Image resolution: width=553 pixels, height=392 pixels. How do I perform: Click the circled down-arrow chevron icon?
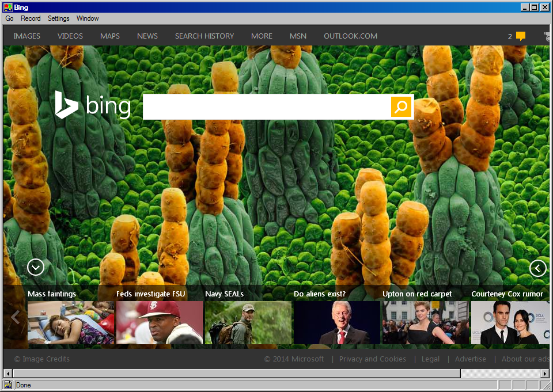coord(36,267)
